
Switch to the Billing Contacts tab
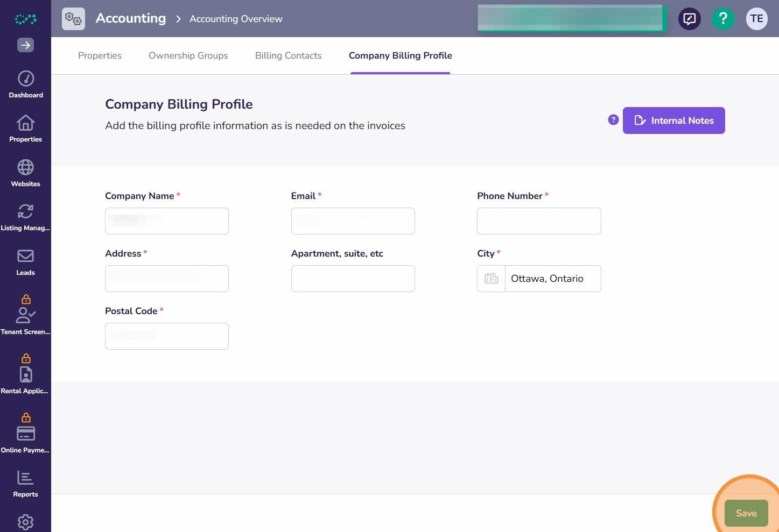[288, 55]
